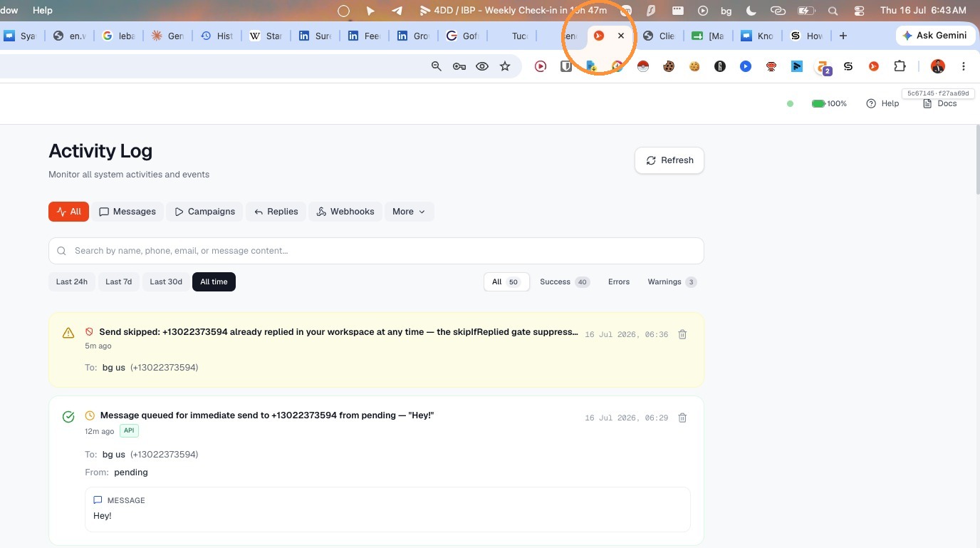This screenshot has width=980, height=548.
Task: Switch to the Webhooks tab
Action: pyautogui.click(x=345, y=212)
